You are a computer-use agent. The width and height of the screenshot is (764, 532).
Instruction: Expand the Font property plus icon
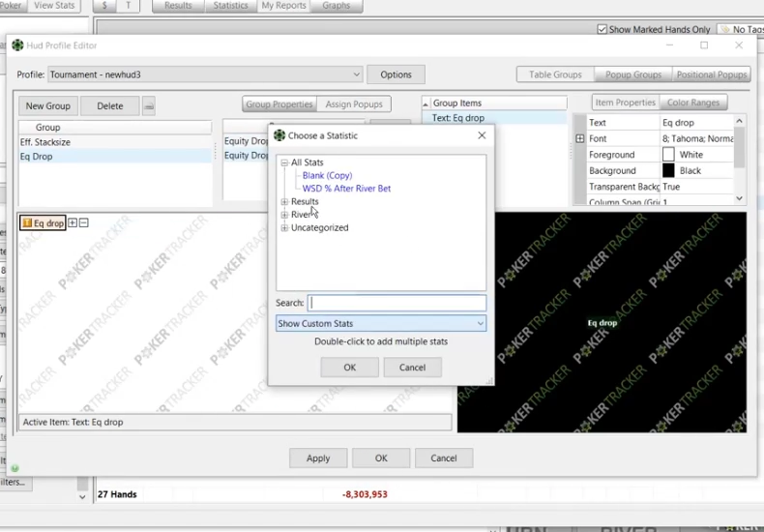coord(580,138)
